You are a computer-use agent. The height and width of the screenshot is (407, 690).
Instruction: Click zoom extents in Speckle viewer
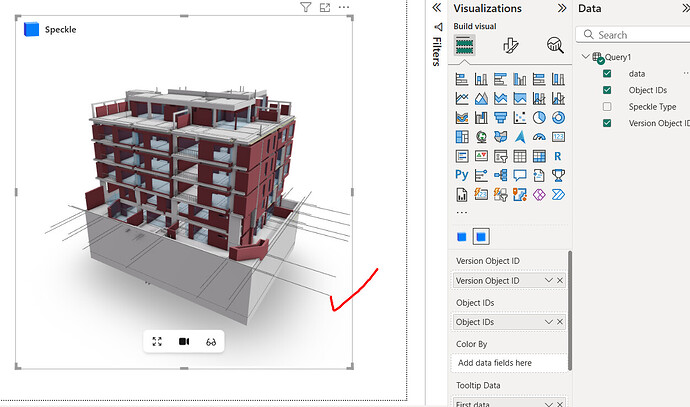click(x=157, y=341)
